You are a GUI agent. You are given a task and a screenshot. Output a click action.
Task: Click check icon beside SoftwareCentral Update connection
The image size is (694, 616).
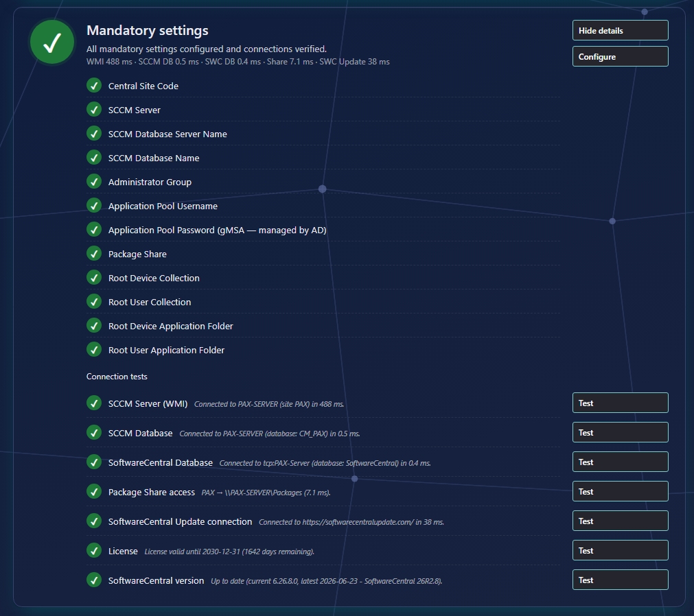tap(94, 521)
